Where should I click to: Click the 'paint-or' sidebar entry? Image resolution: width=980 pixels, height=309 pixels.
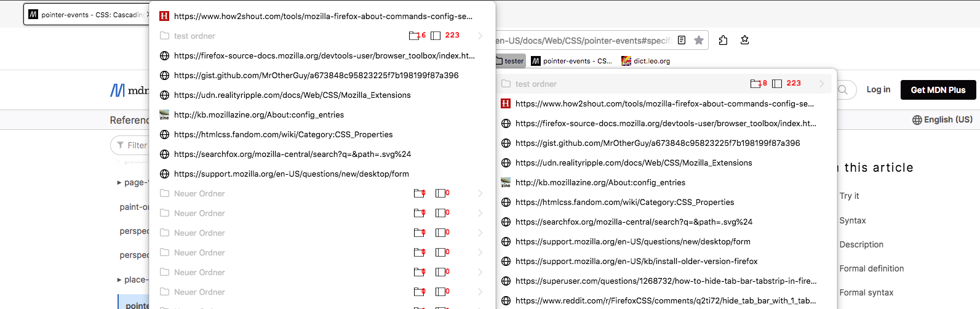[x=134, y=207]
